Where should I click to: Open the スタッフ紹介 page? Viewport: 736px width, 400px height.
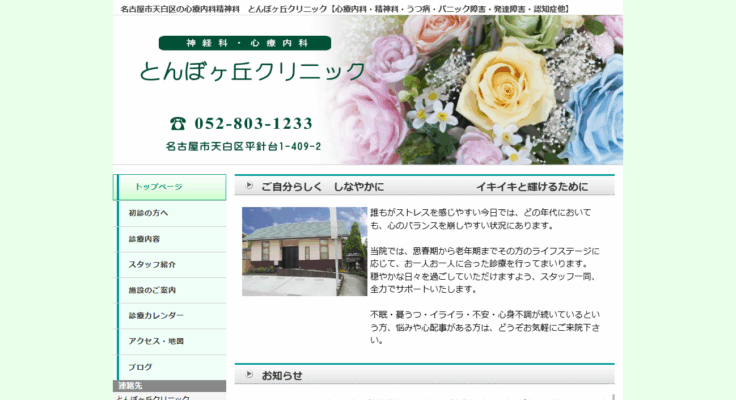click(x=169, y=265)
